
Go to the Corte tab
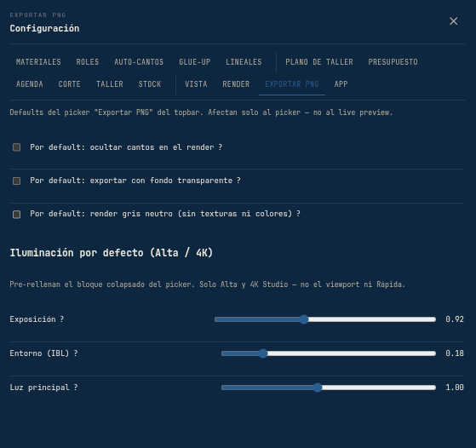[x=69, y=84]
